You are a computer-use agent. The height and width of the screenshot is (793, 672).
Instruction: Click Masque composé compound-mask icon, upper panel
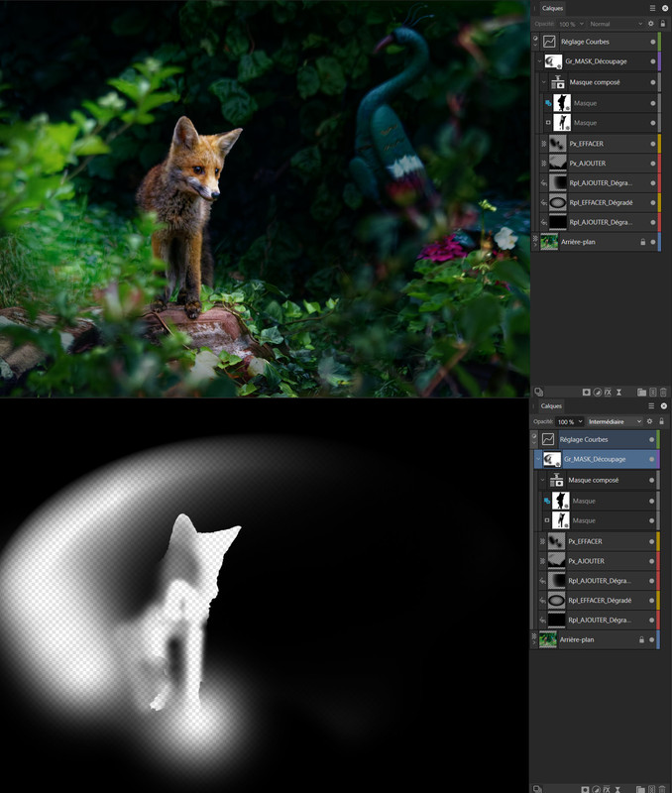558,82
